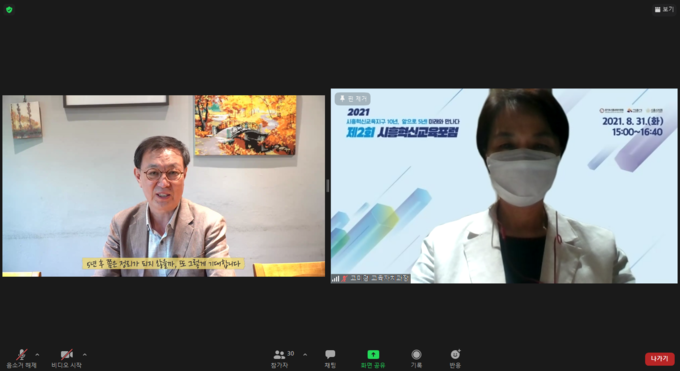This screenshot has width=680, height=371.
Task: Expand video options chevron beside camera
Action: coord(85,355)
